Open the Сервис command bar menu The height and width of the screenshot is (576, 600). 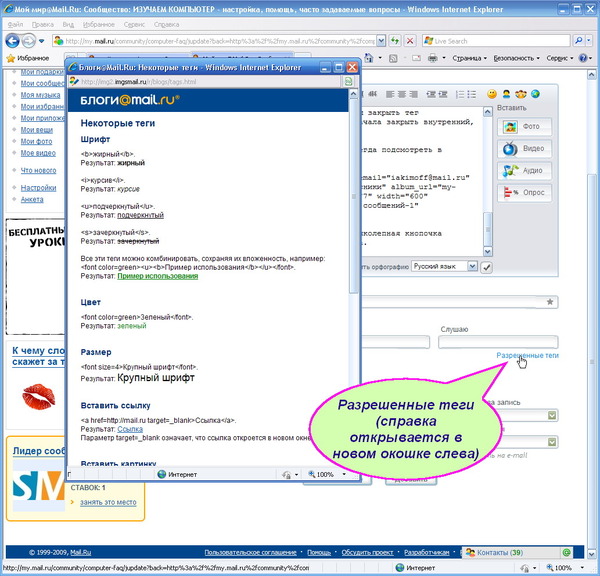click(x=559, y=58)
